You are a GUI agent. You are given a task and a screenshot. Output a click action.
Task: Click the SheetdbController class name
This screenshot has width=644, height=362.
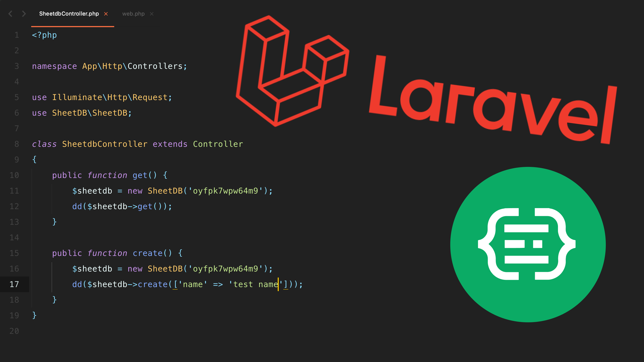coord(105,144)
